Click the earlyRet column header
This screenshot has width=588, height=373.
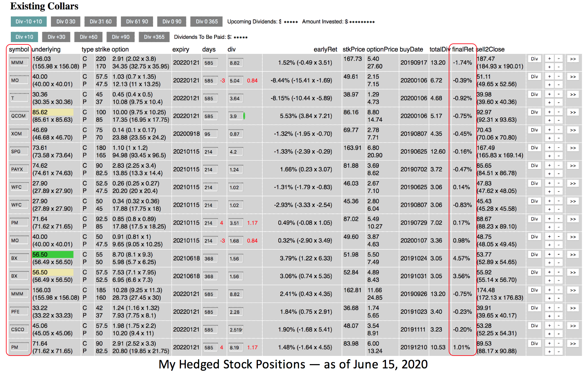tap(325, 49)
